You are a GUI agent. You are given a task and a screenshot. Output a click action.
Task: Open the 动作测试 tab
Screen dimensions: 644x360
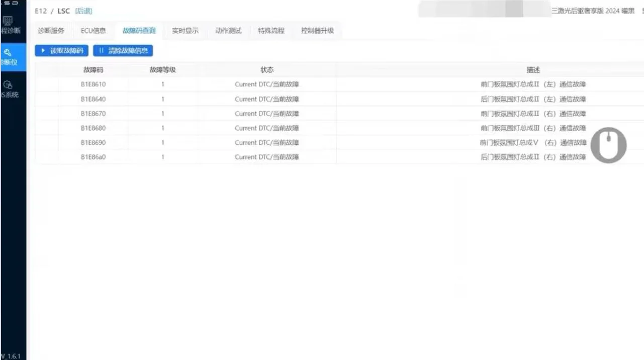click(228, 31)
